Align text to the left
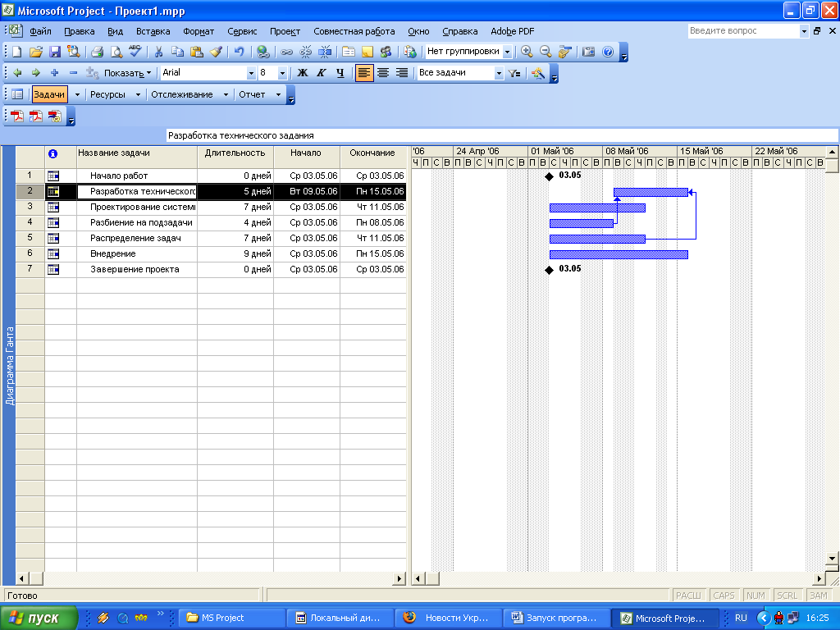This screenshot has height=630, width=840. tap(363, 73)
